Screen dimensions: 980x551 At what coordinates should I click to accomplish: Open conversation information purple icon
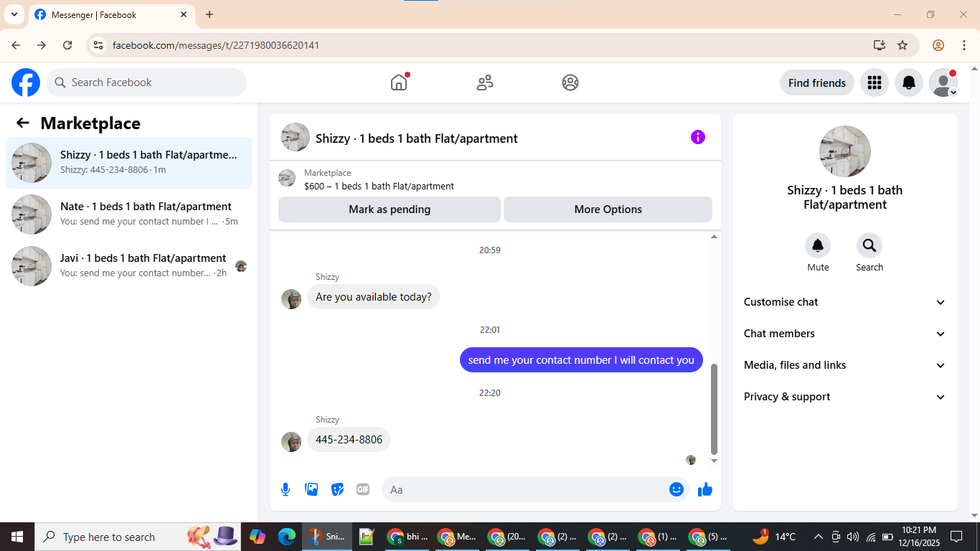pyautogui.click(x=698, y=137)
